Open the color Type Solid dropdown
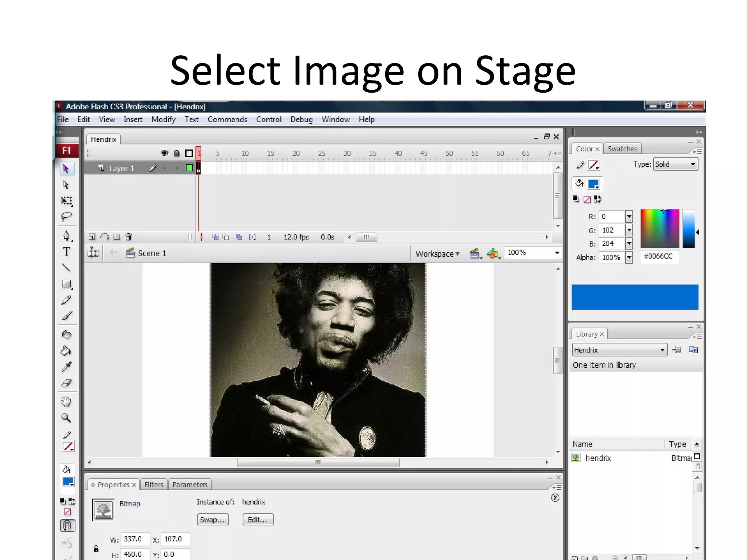747x560 pixels. click(676, 164)
